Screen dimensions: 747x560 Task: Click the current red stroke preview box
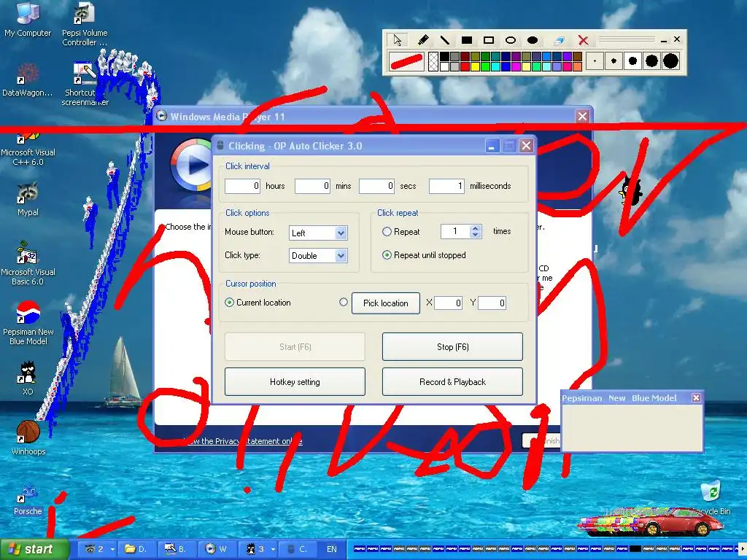(406, 61)
